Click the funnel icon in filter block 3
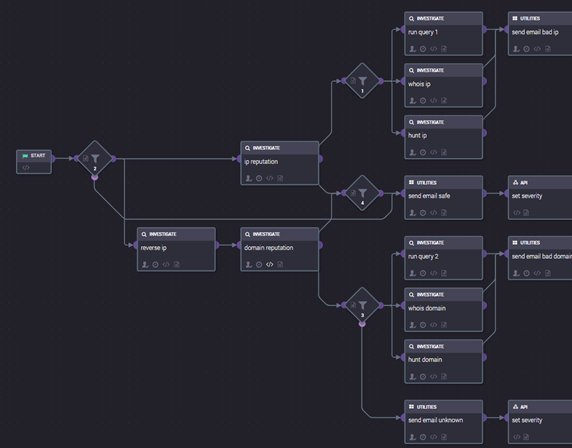Viewport: 572px width, 448px height. tap(363, 305)
